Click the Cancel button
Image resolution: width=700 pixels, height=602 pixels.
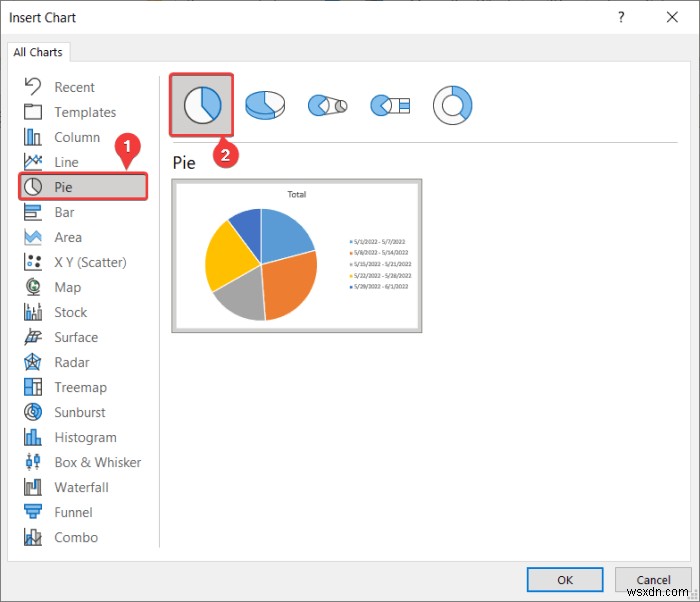click(653, 580)
